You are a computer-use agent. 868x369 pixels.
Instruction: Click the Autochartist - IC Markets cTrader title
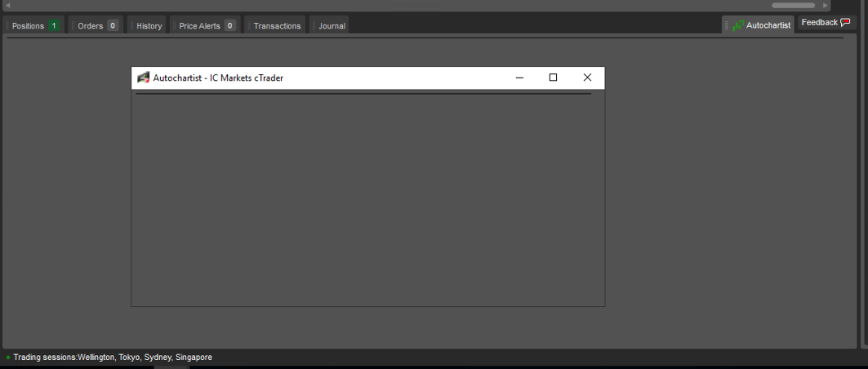click(x=218, y=78)
